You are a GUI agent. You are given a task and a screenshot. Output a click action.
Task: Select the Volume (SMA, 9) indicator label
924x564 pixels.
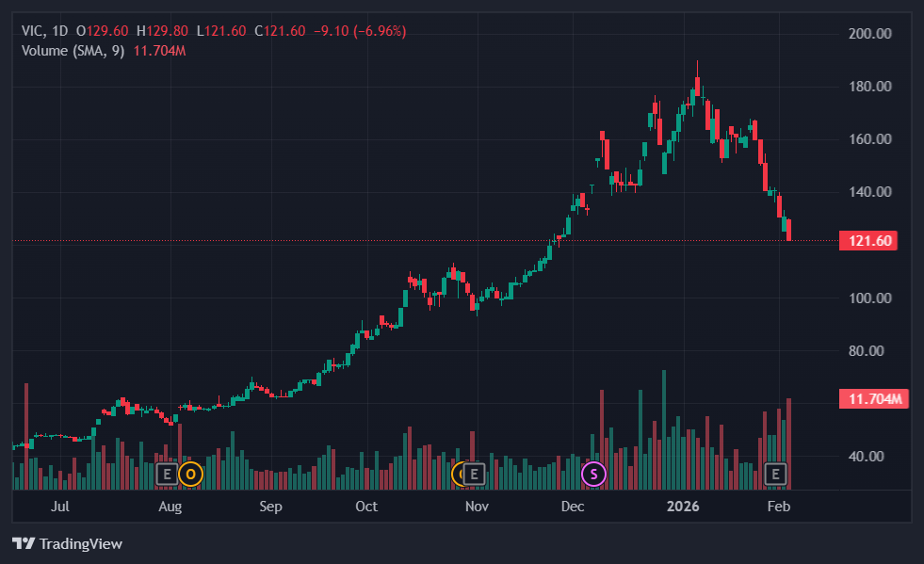pyautogui.click(x=73, y=50)
